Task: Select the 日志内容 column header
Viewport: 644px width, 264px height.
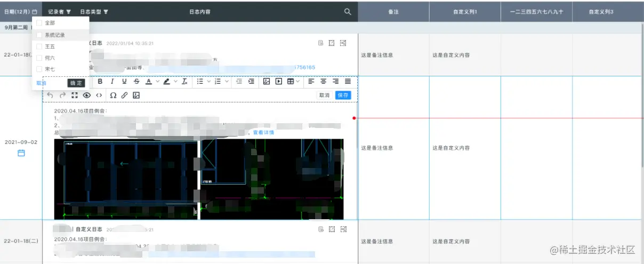Action: click(200, 12)
